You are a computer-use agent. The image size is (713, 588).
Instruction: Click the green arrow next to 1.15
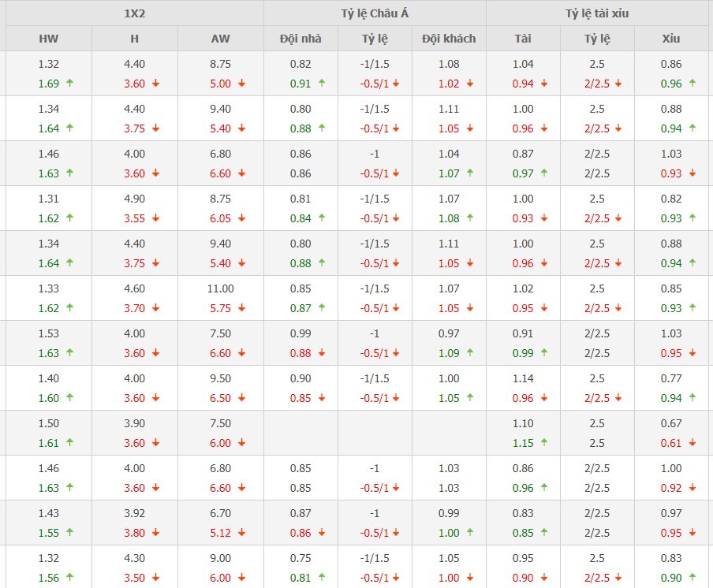543,442
